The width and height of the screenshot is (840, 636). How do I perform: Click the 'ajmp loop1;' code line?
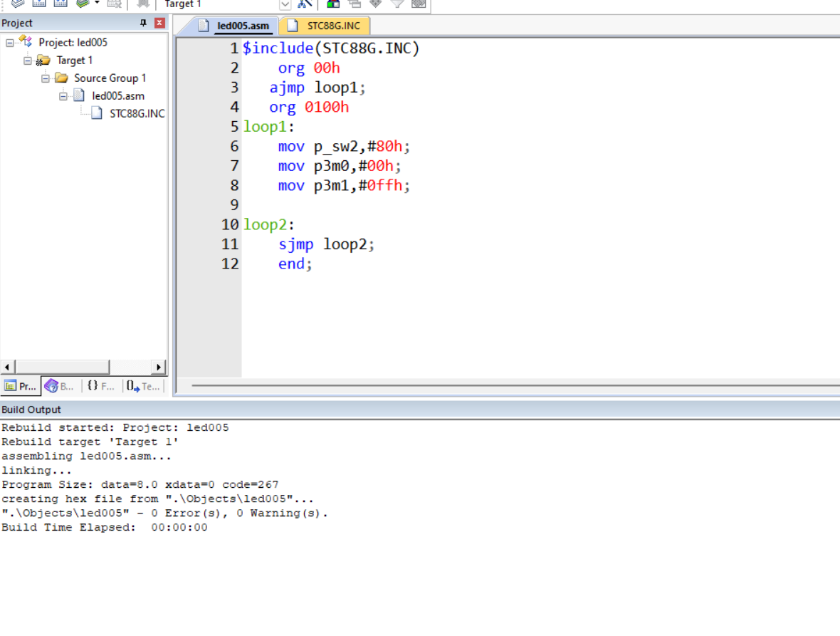[317, 88]
